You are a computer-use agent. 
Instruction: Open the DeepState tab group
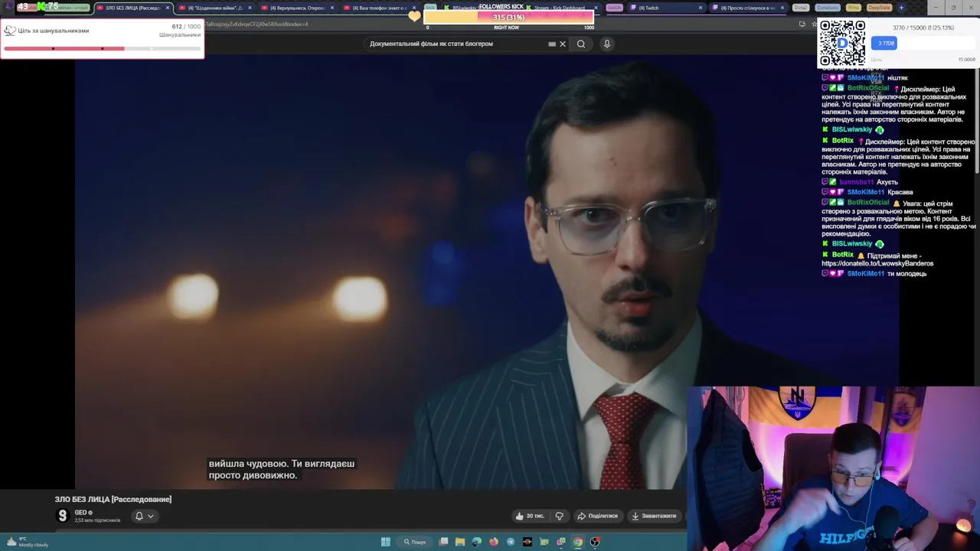pos(879,8)
